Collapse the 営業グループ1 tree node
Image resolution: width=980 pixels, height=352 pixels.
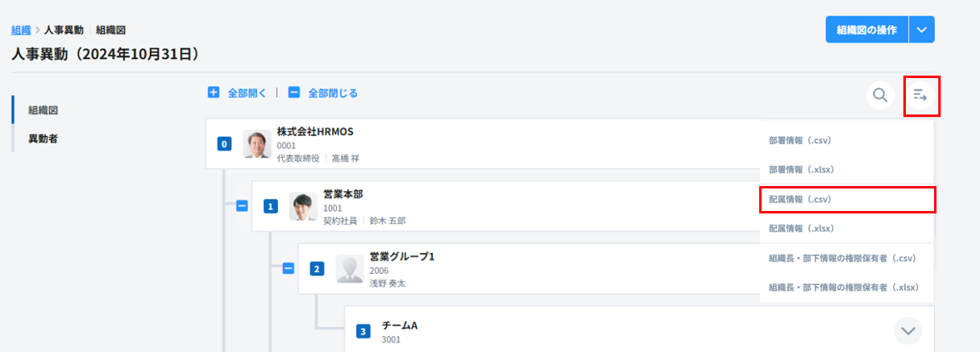289,268
